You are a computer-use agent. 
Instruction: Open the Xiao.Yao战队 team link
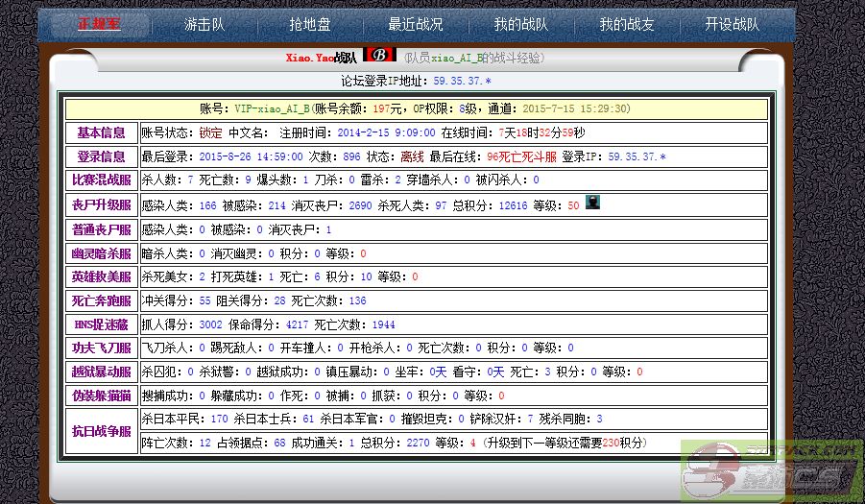322,58
